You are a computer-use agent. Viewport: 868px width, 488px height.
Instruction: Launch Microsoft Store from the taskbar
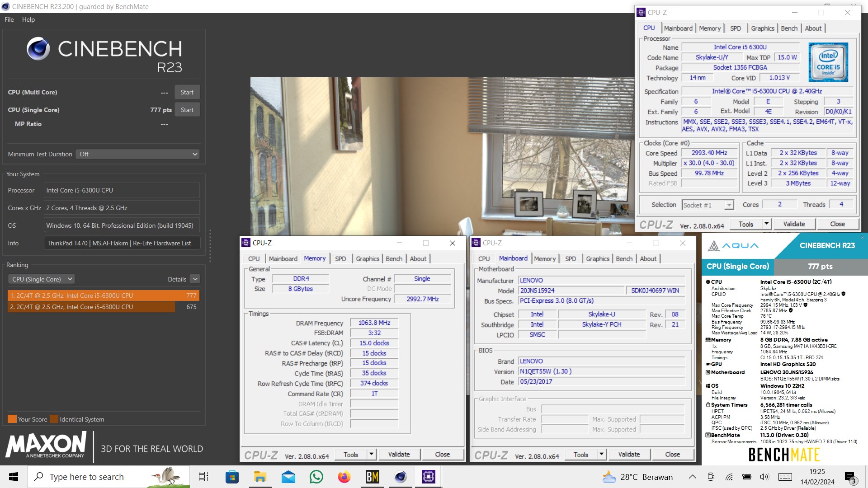click(232, 477)
